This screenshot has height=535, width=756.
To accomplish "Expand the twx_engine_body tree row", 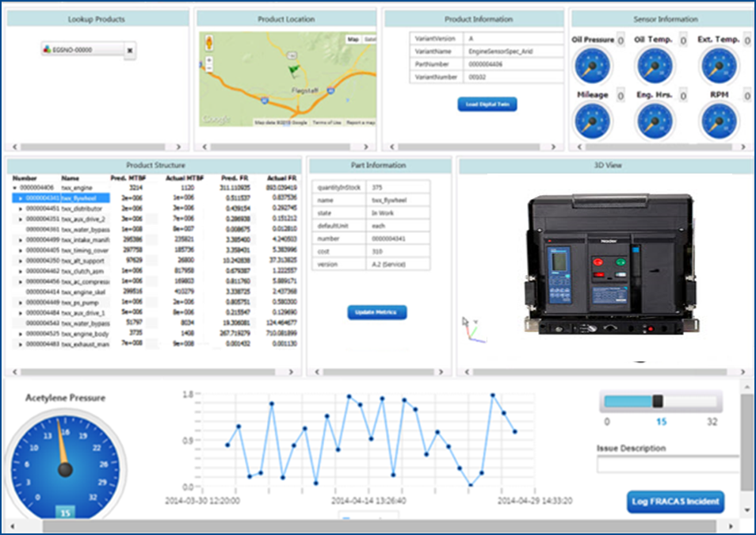I will pos(21,334).
